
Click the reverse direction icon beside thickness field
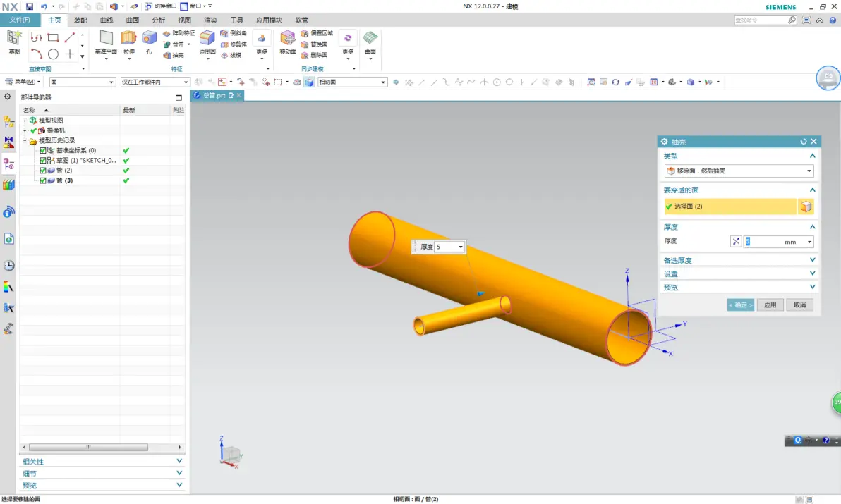(736, 242)
